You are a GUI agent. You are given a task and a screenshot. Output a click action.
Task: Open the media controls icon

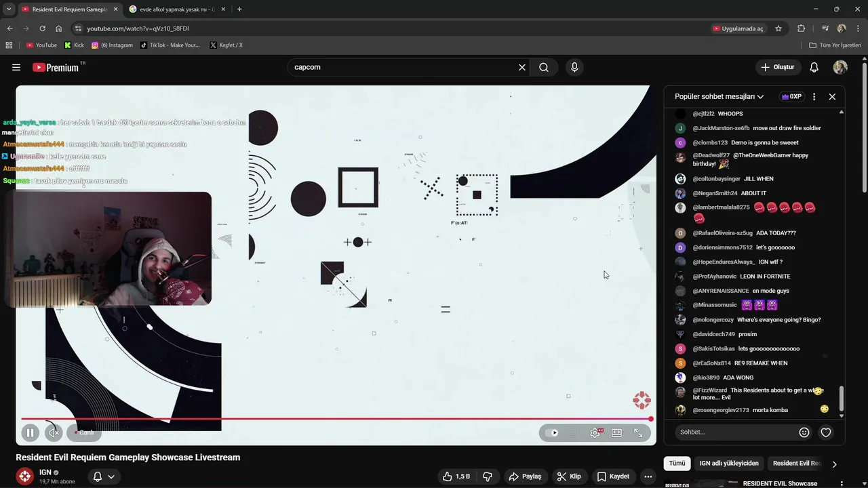[825, 28]
